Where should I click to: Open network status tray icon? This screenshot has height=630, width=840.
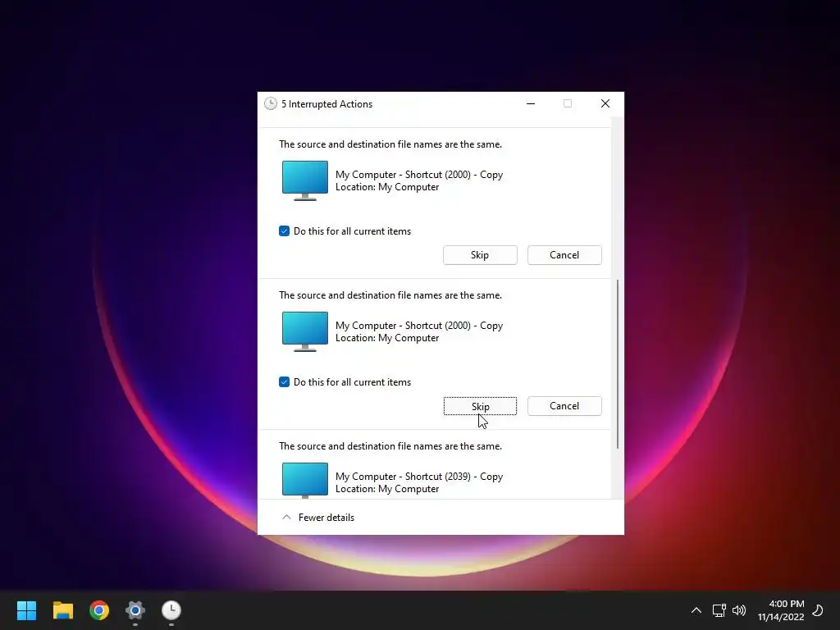[x=719, y=610]
